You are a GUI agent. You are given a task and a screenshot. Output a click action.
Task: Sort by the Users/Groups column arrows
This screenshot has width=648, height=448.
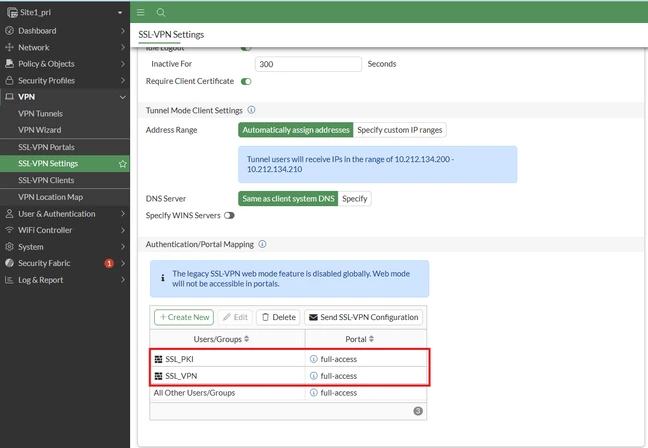pos(247,339)
